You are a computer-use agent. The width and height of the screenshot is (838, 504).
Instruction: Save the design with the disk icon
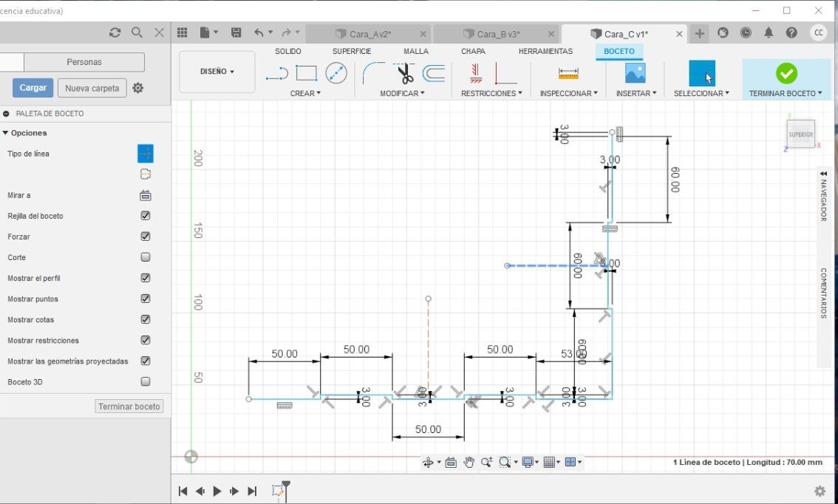click(x=236, y=33)
